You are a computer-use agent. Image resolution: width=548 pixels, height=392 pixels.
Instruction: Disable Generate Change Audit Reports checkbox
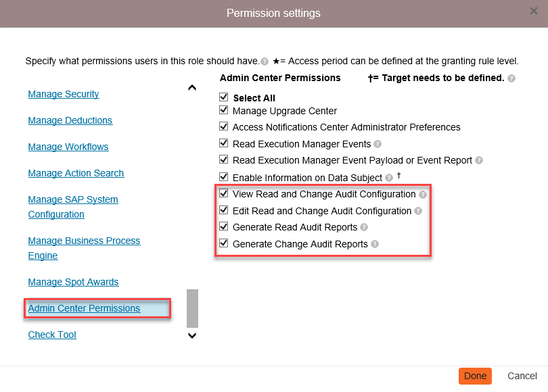click(x=224, y=243)
